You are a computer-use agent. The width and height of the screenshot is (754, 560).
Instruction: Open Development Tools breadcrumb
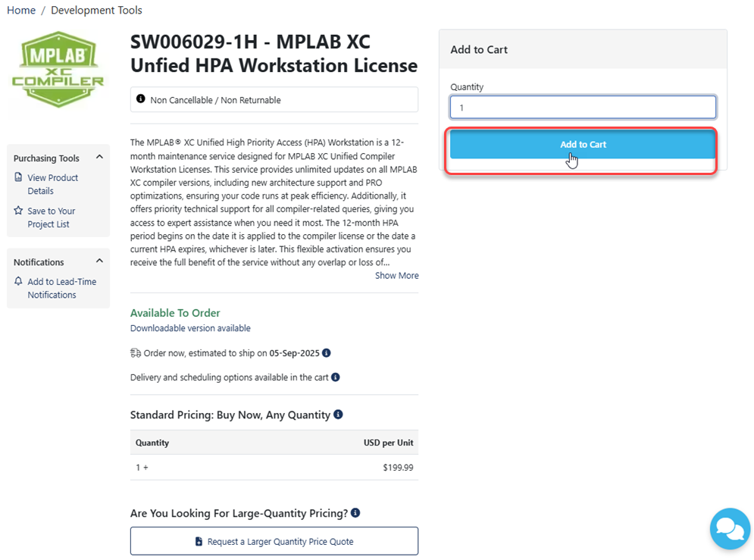pos(96,11)
